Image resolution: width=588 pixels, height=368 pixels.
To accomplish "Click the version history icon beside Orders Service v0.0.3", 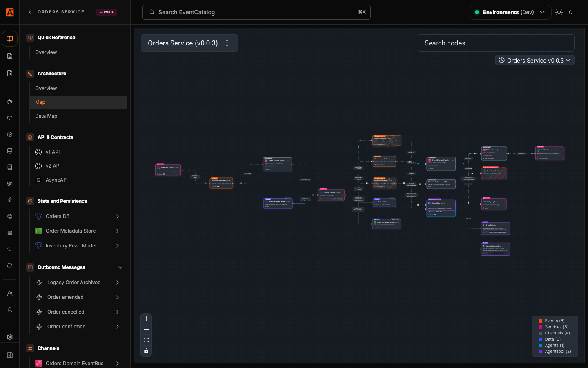I will tap(502, 60).
